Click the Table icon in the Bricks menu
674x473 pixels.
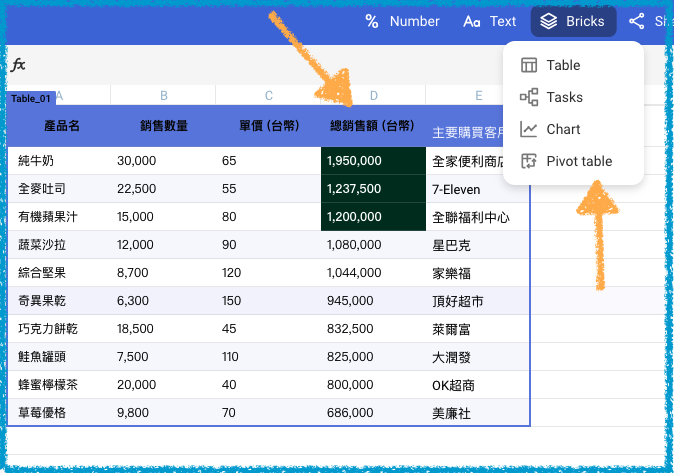pyautogui.click(x=529, y=66)
